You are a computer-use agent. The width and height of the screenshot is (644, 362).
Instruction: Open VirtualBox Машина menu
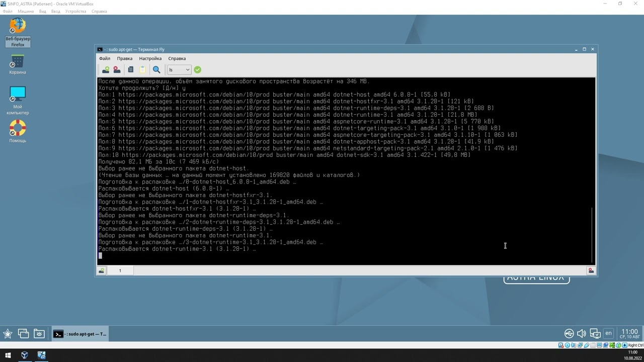(26, 11)
